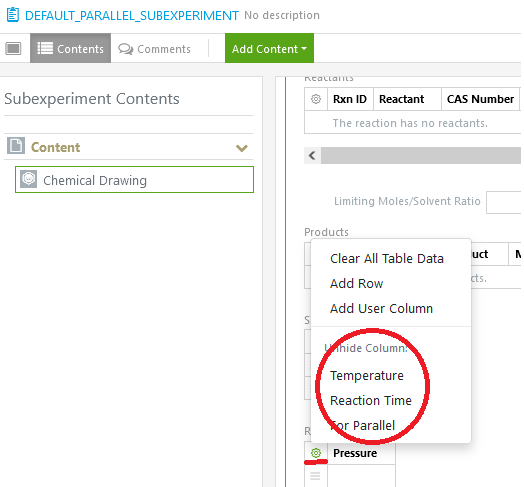Viewport: 524px width, 487px height.
Task: Click the left arrow of the horizontal scrollbar
Action: [x=312, y=155]
